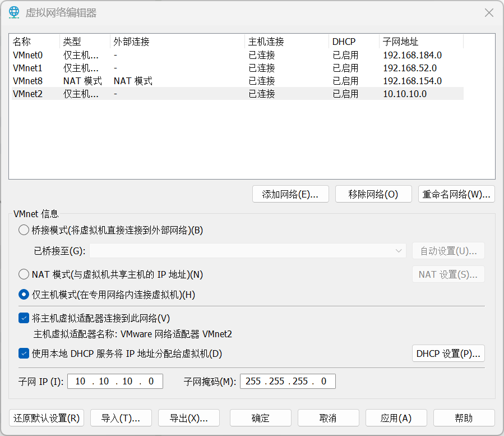Open 帮助 button
The width and height of the screenshot is (504, 436).
point(464,418)
